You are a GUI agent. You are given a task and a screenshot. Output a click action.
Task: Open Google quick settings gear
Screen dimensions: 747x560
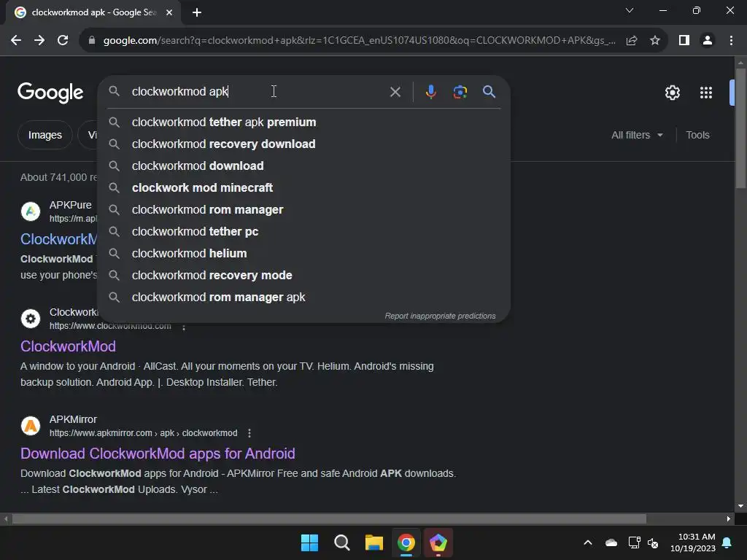point(672,93)
